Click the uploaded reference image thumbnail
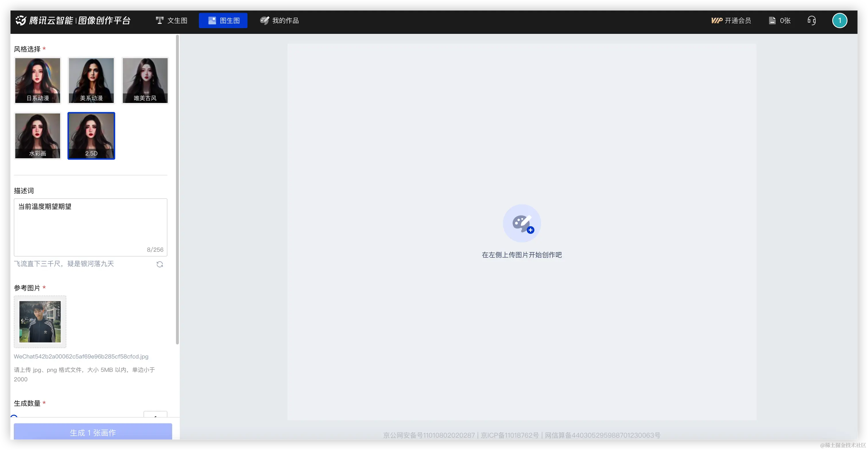Viewport: 868px width, 450px height. click(40, 322)
